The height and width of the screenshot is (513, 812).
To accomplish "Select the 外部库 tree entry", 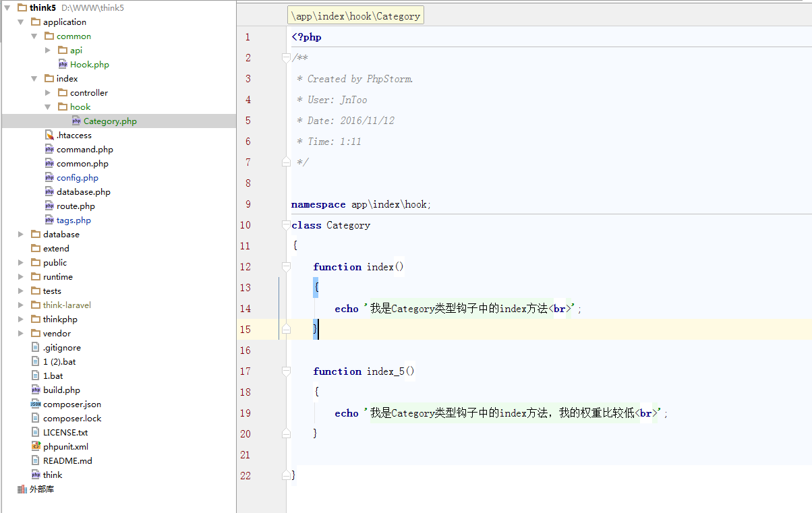I will coord(42,489).
